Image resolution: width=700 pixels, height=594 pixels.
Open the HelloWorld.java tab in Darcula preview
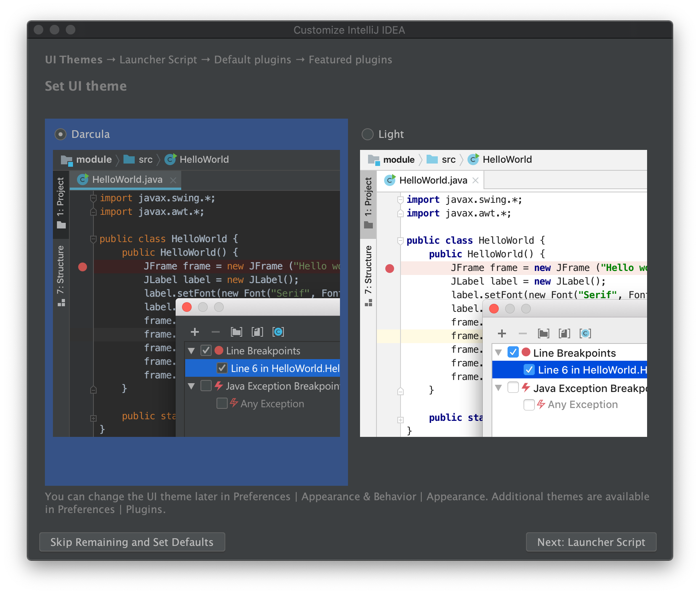[125, 180]
